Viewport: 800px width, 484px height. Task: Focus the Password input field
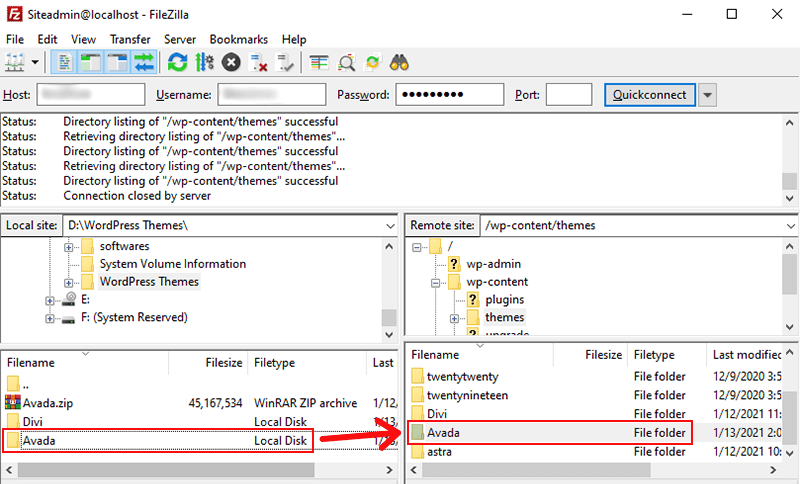(x=449, y=94)
